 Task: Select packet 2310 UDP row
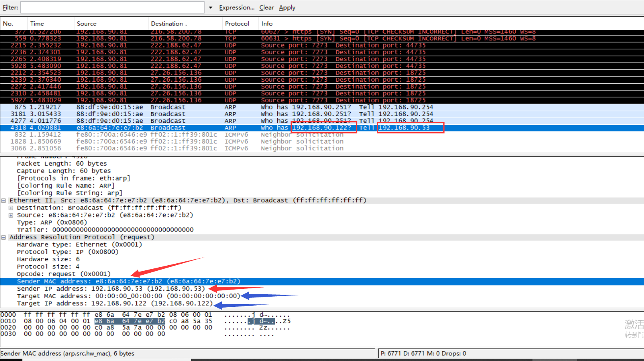coord(322,93)
